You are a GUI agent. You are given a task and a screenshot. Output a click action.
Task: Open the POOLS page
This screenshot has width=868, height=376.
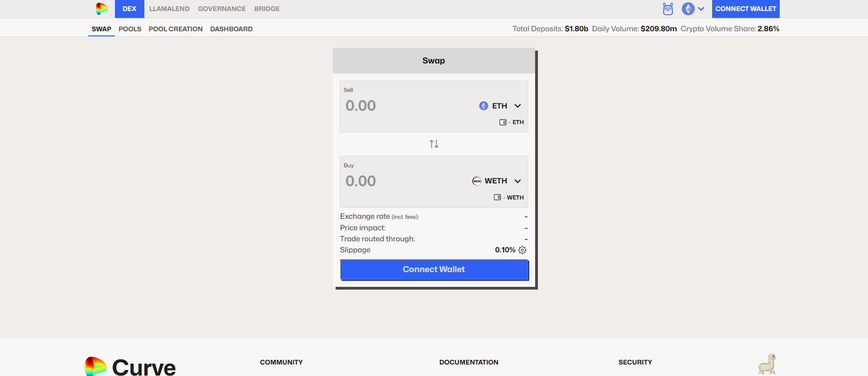pos(130,29)
